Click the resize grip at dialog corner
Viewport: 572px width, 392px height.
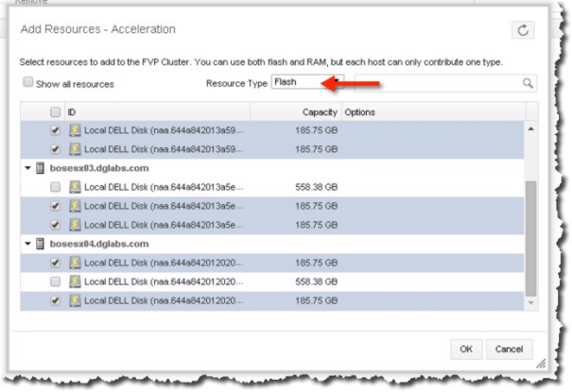pos(541,364)
